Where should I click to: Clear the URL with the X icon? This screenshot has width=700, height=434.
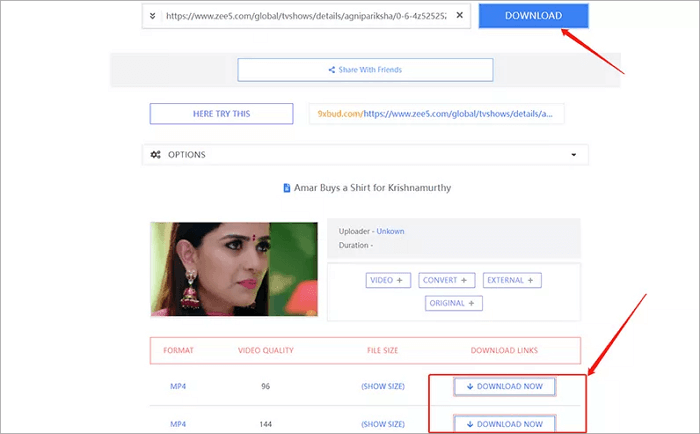coord(459,17)
